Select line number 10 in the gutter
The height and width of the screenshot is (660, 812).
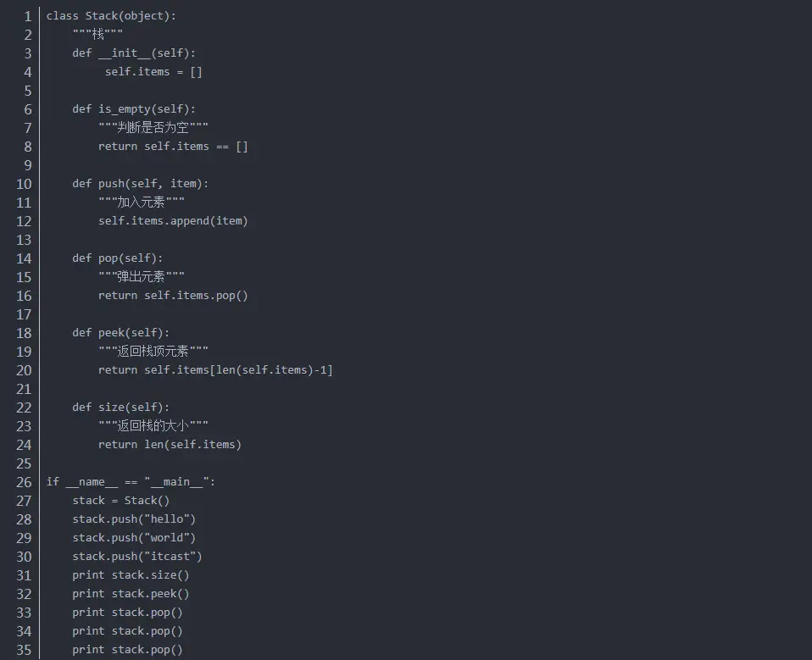click(24, 184)
